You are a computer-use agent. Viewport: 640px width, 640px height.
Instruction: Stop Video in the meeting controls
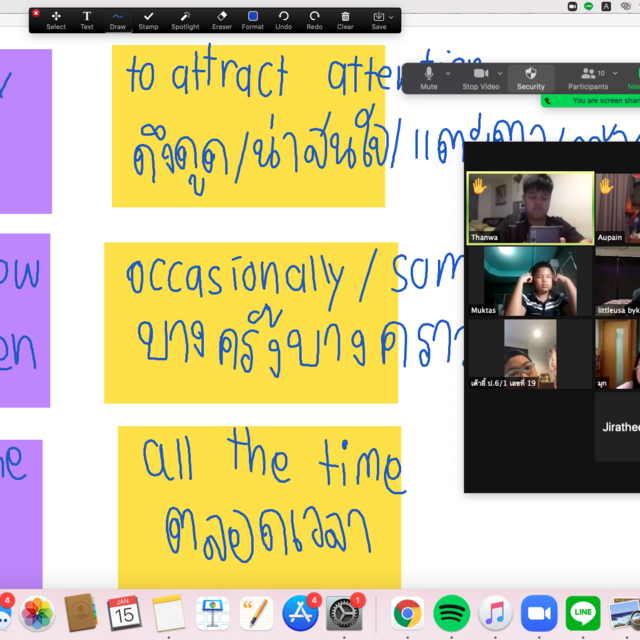480,78
